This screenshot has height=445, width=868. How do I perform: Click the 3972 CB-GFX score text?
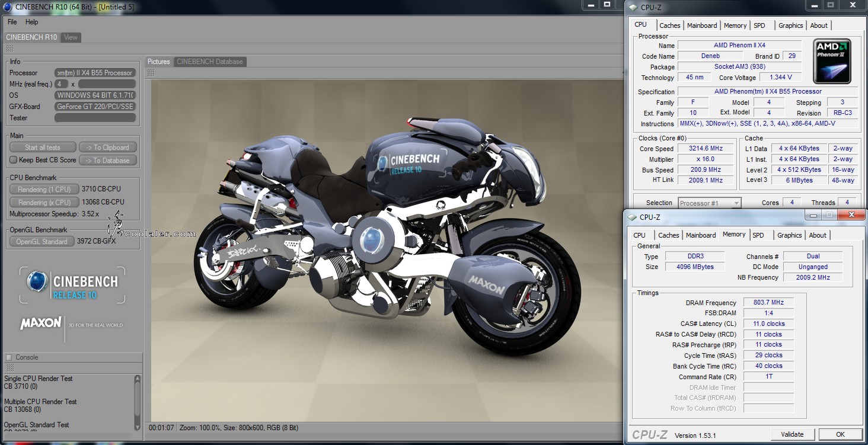pos(97,241)
